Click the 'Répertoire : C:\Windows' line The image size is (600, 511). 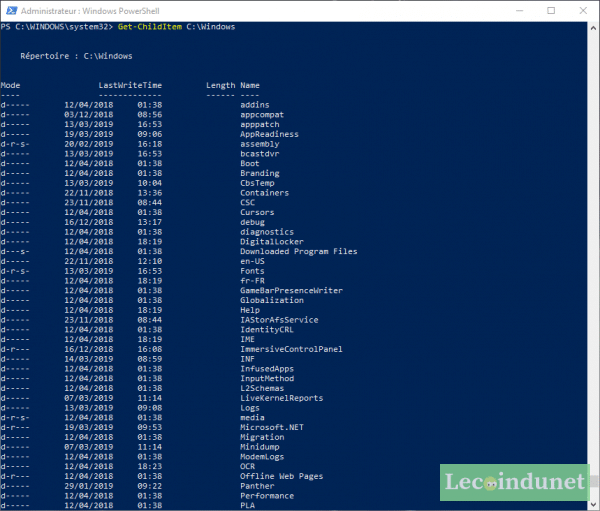pos(76,56)
